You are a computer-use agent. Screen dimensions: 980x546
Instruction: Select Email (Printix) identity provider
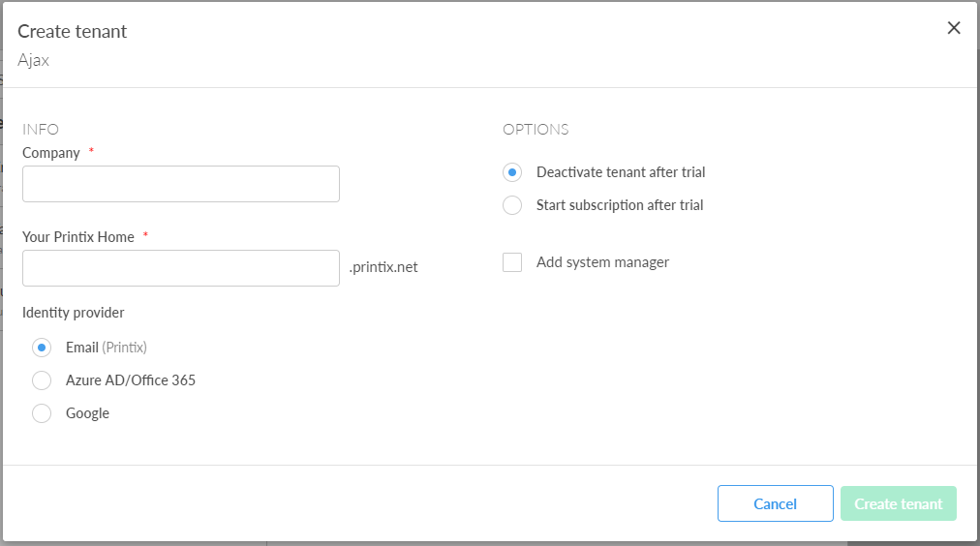pos(42,348)
